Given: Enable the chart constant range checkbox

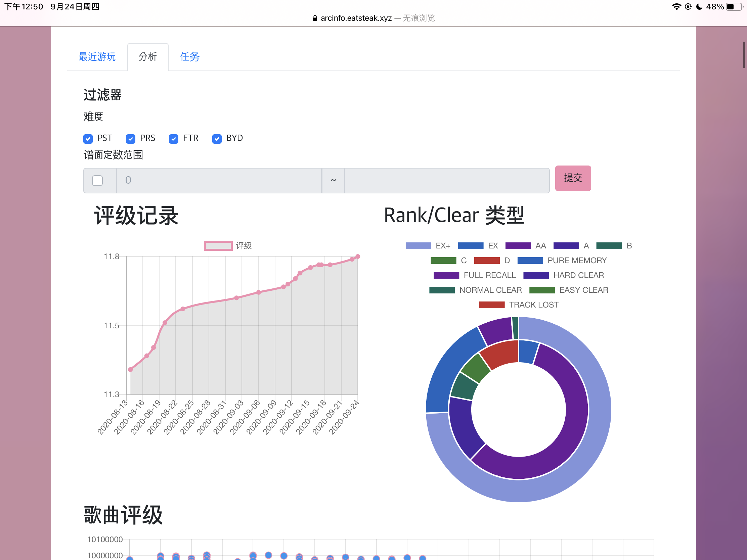Looking at the screenshot, I should [97, 181].
